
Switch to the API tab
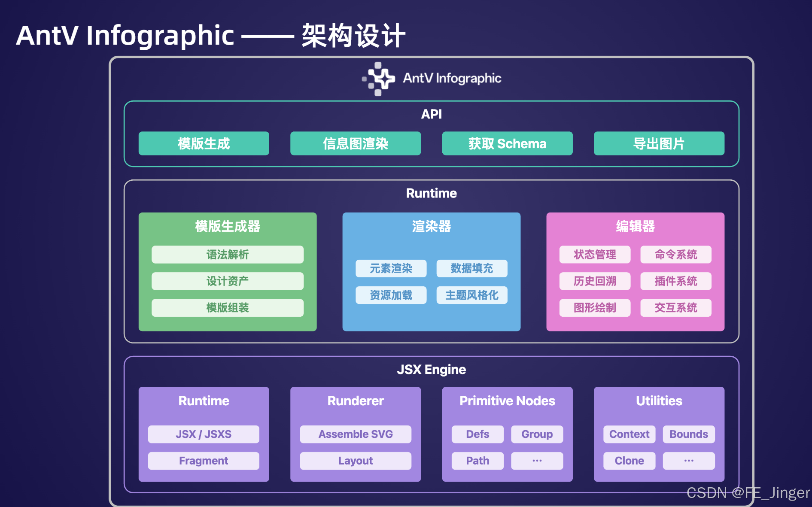[x=431, y=114]
